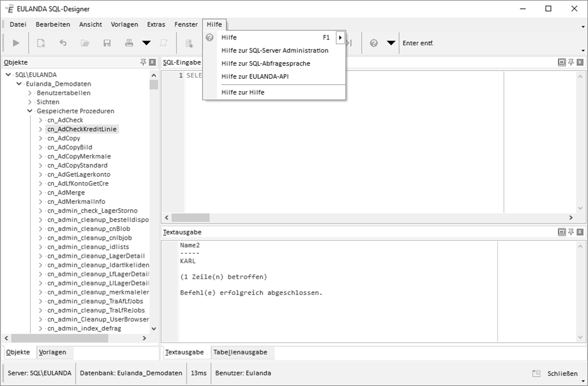Collapse the SQL\EULANDA server node

tap(8, 75)
